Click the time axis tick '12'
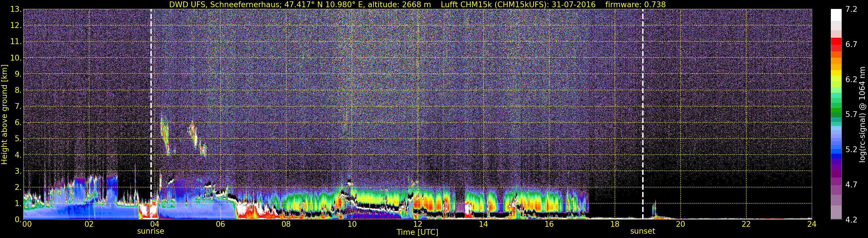This screenshot has width=868, height=238. click(417, 224)
